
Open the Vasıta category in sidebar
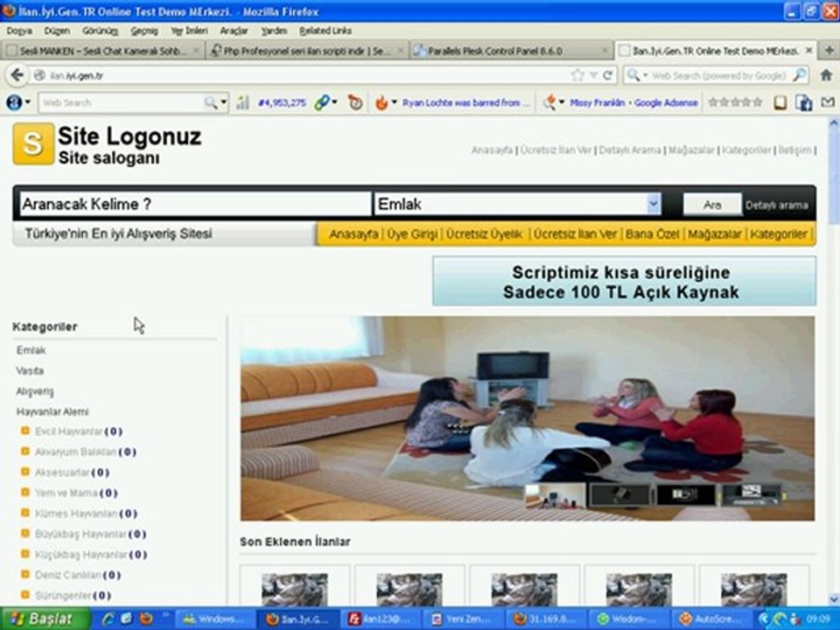(30, 370)
